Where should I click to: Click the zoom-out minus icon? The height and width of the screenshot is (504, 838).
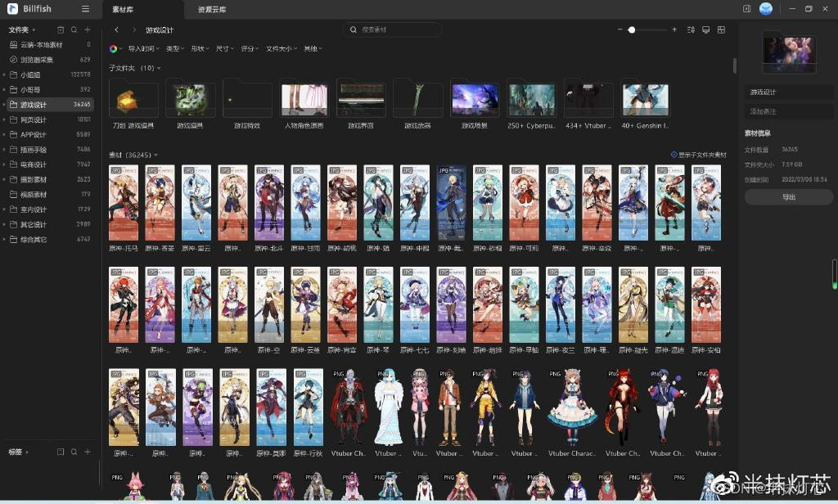pyautogui.click(x=620, y=30)
